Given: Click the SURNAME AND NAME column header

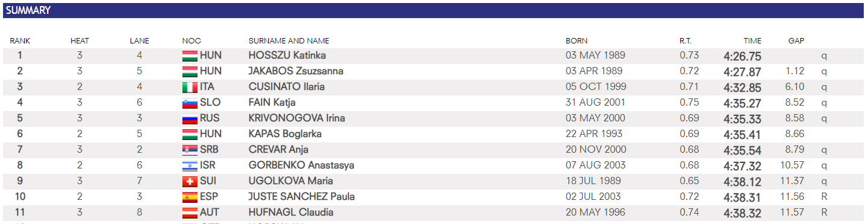Looking at the screenshot, I should click(289, 41).
